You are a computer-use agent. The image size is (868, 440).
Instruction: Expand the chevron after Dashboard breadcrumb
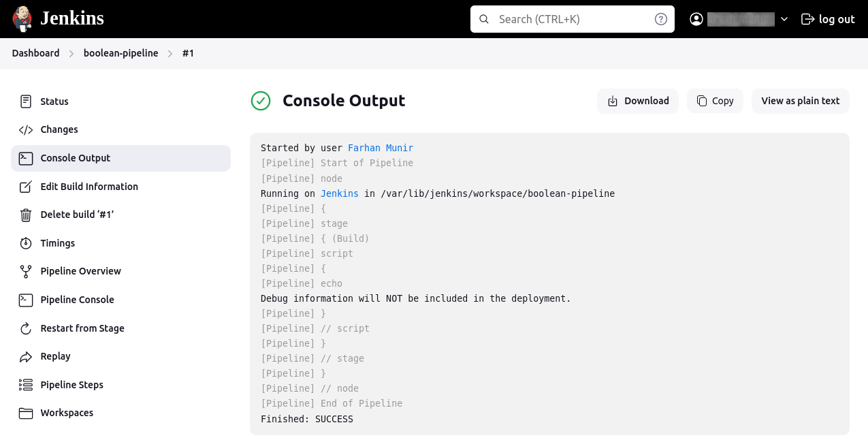point(71,53)
